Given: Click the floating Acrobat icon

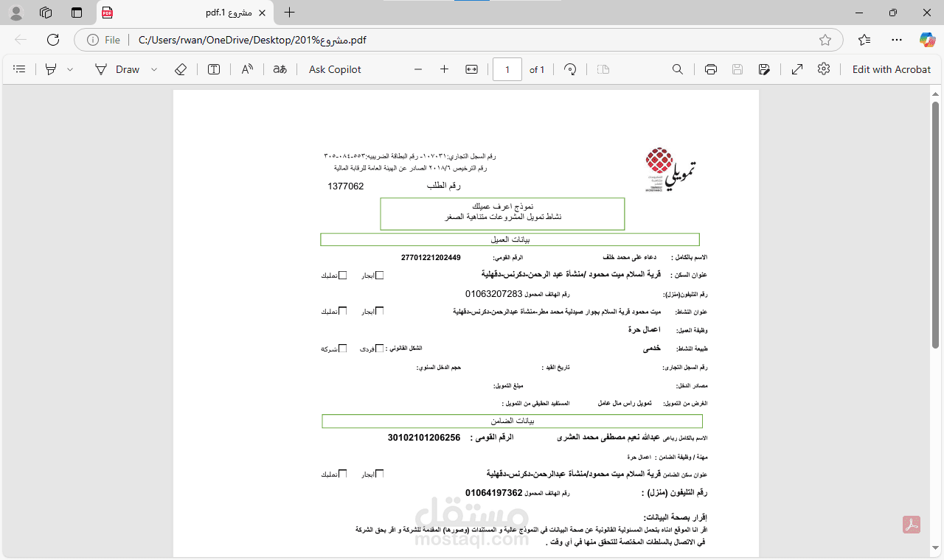Looking at the screenshot, I should [912, 525].
